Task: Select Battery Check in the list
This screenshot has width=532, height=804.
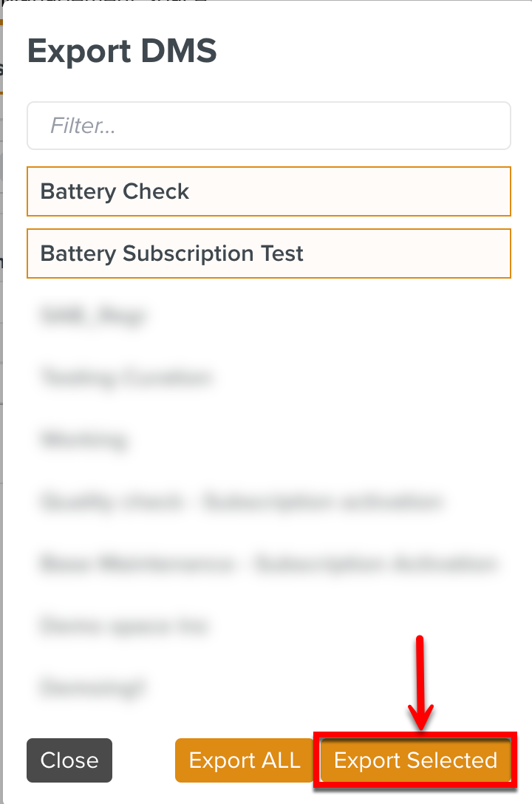Action: [269, 191]
